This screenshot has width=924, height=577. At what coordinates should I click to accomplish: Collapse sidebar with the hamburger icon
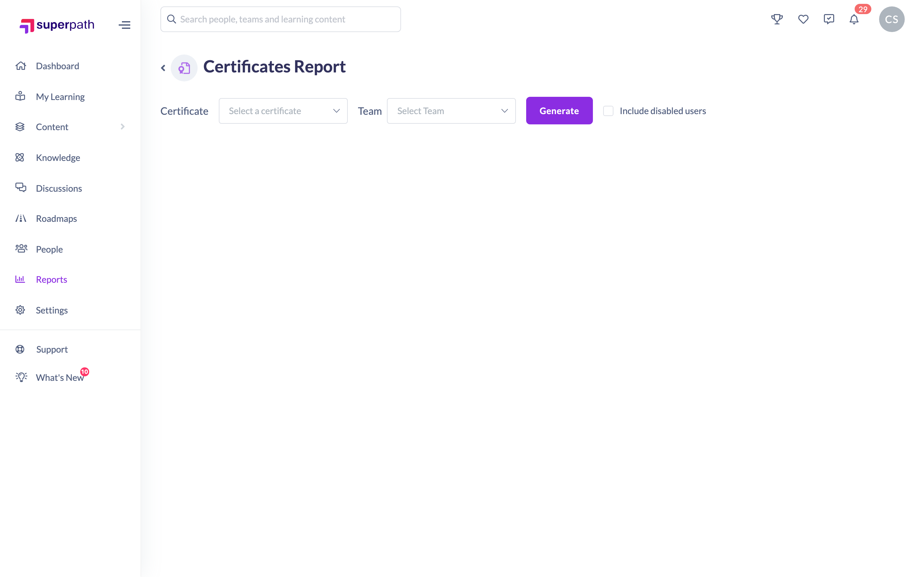coord(124,25)
